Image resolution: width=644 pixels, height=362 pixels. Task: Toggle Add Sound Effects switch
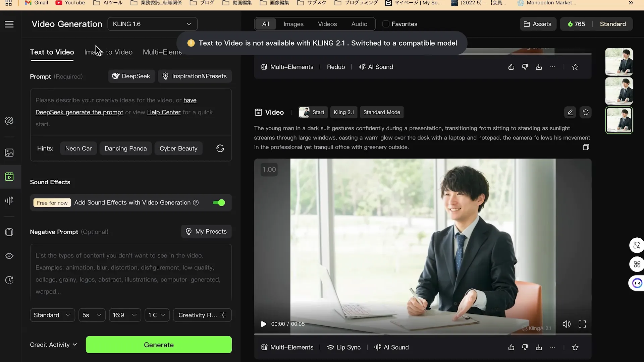pyautogui.click(x=219, y=202)
